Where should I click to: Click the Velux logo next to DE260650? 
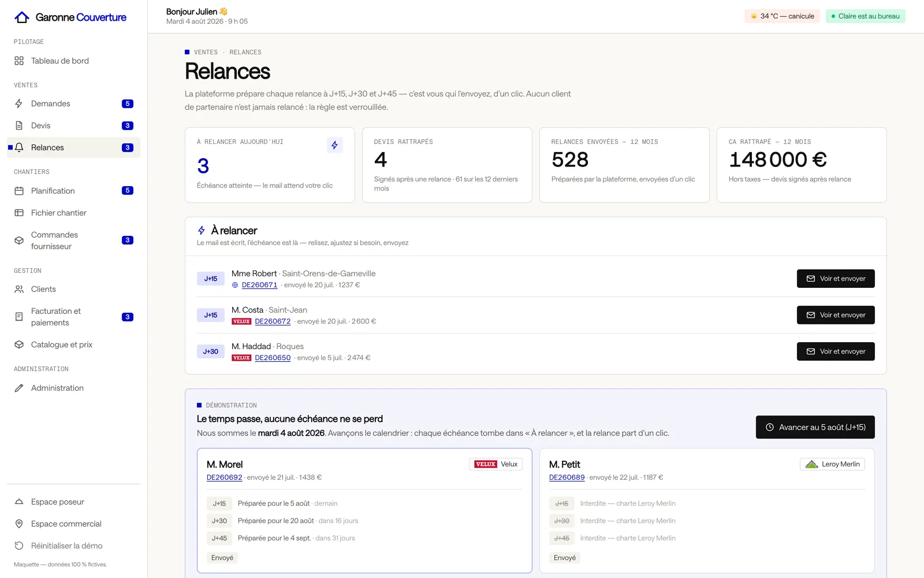[241, 358]
